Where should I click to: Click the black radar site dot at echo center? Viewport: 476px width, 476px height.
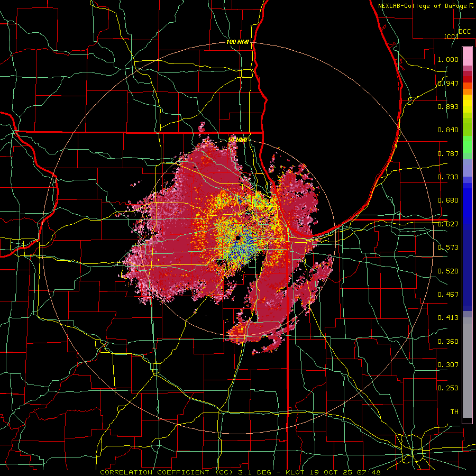(x=237, y=239)
